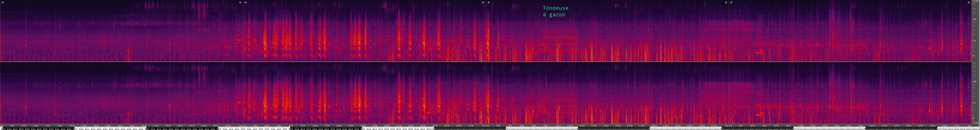
Task: Click the dotted boundary between first and second clips
Action: click(243, 30)
